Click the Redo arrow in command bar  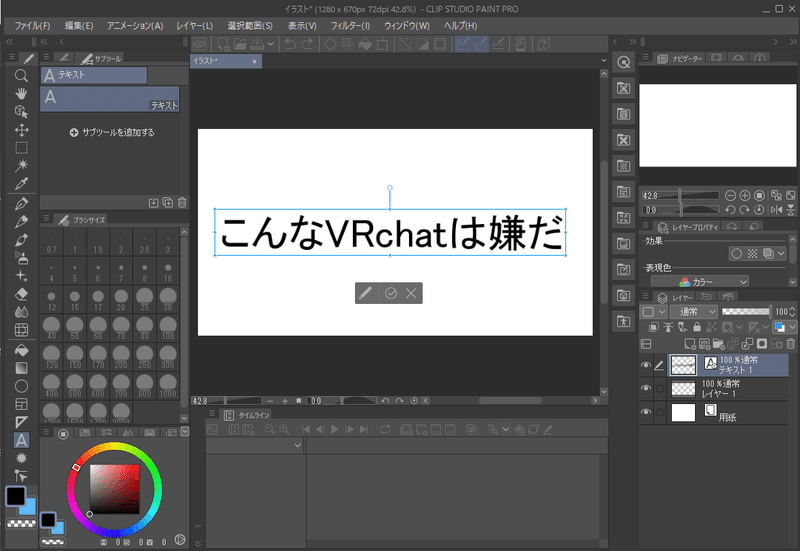coord(307,44)
